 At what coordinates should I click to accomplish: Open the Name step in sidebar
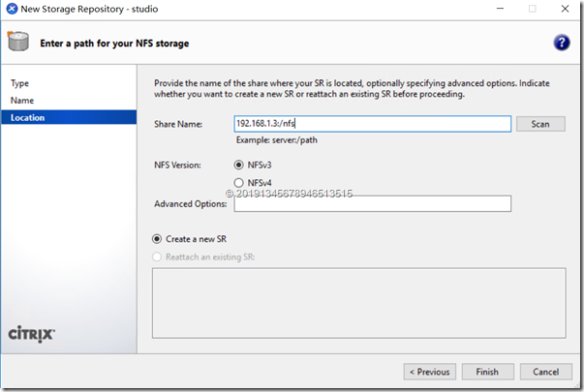22,100
